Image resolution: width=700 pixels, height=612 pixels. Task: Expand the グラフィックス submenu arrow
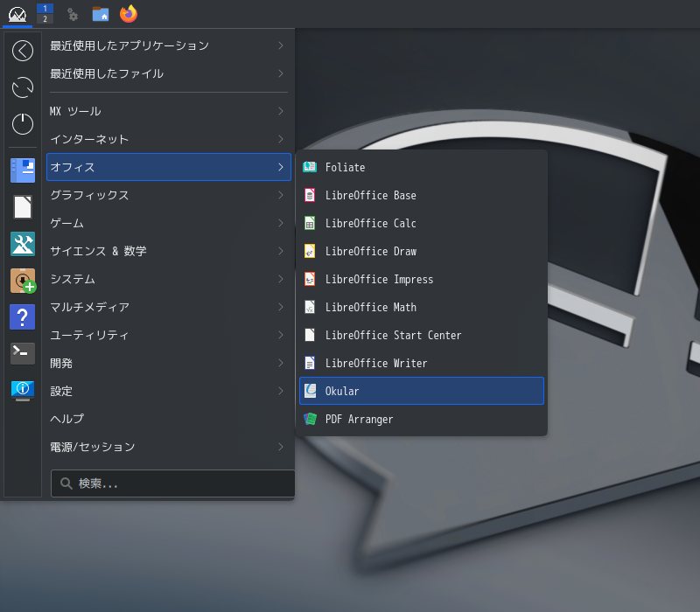(280, 195)
